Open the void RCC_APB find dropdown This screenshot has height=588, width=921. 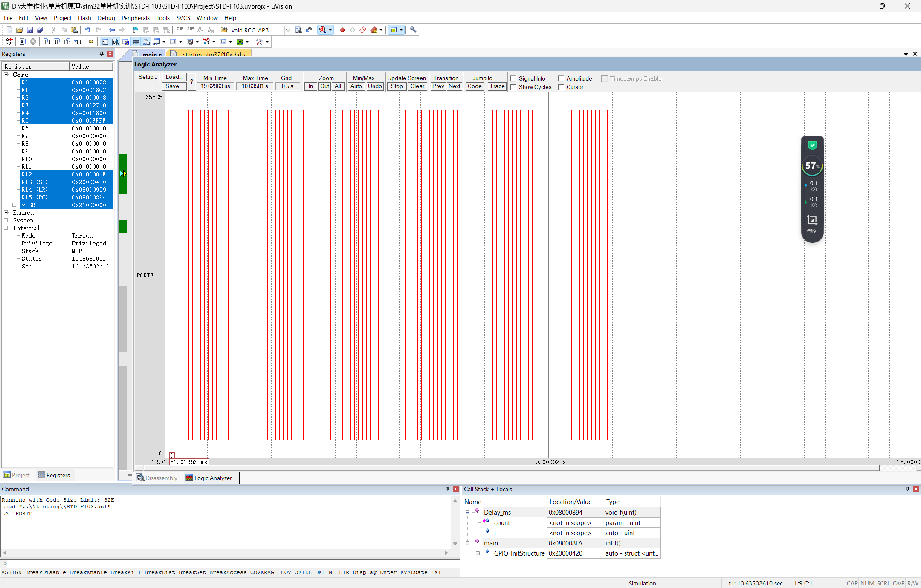tap(288, 30)
